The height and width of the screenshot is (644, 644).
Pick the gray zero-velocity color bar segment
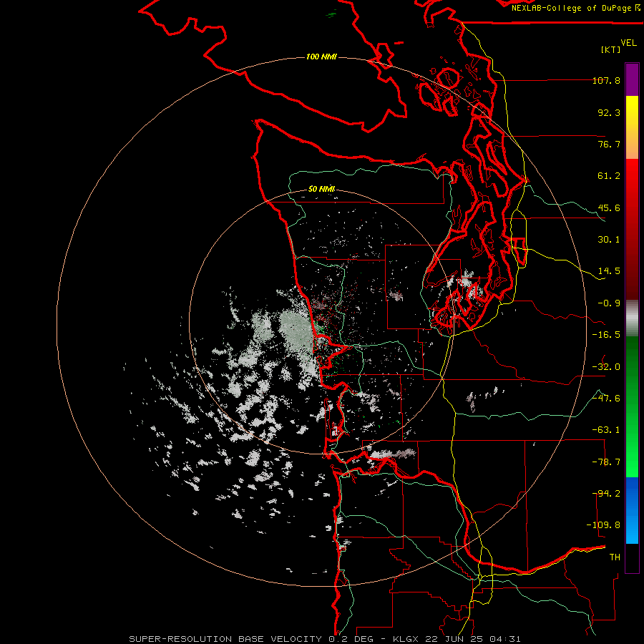pos(632,318)
